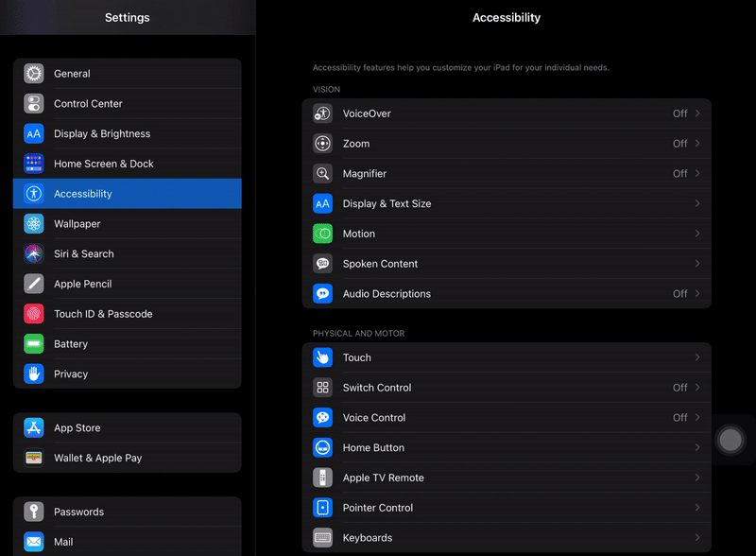Open Magnifier via its icon
The image size is (756, 556).
coord(322,173)
